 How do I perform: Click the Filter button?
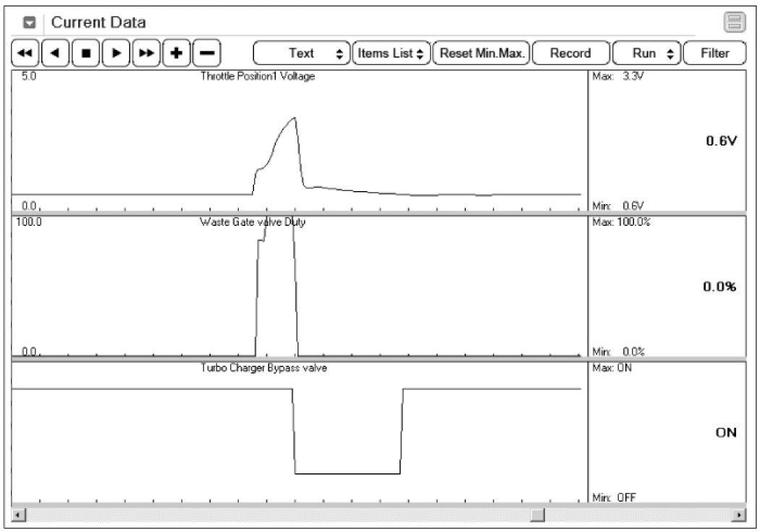tap(714, 54)
